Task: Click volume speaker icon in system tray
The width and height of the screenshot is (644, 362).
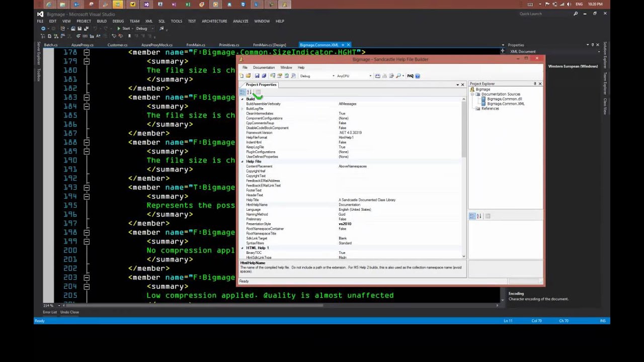Action: [x=568, y=4]
